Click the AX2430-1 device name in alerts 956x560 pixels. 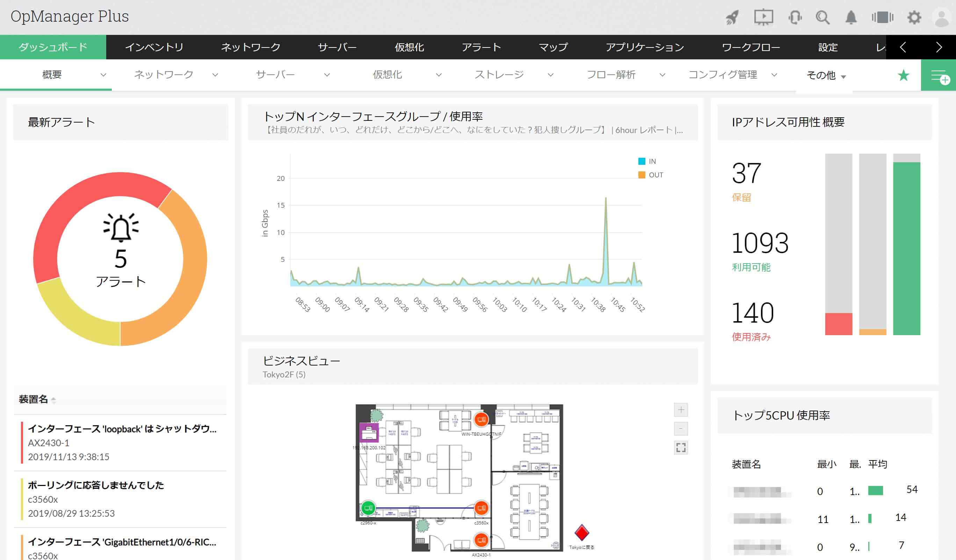point(49,443)
